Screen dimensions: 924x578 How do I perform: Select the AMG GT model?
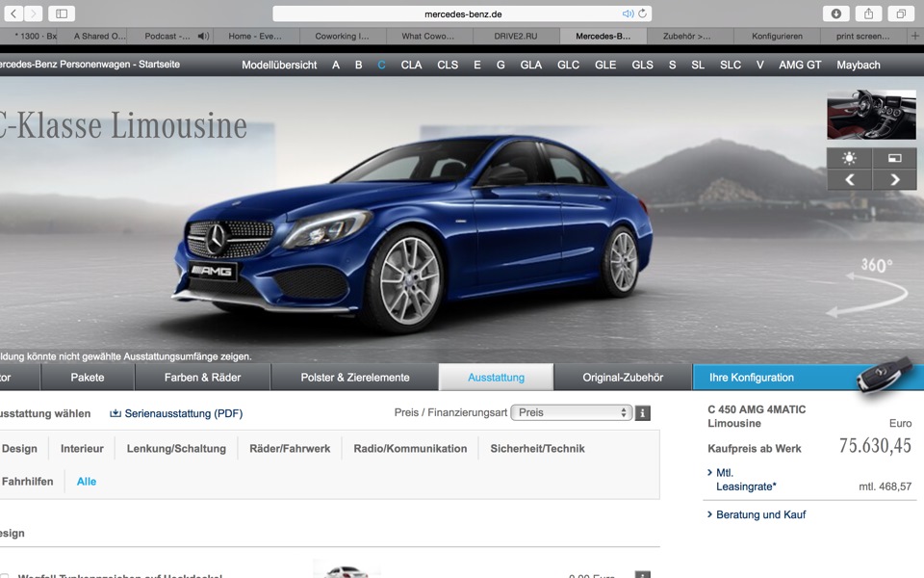pos(800,65)
